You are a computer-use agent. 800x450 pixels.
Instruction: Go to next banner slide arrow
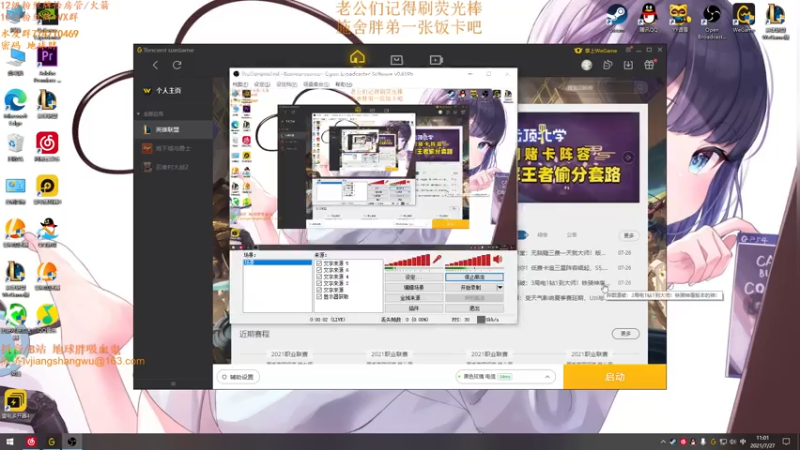628,158
